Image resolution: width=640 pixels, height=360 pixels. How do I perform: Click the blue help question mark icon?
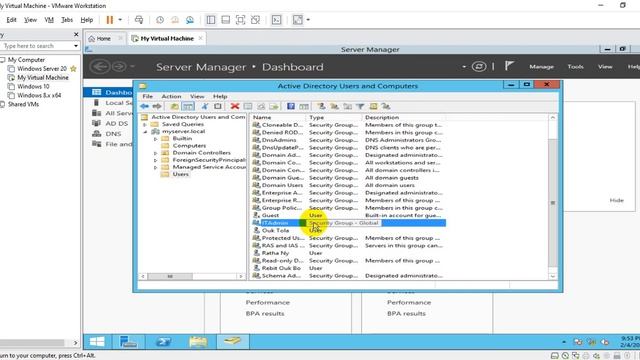point(291,106)
